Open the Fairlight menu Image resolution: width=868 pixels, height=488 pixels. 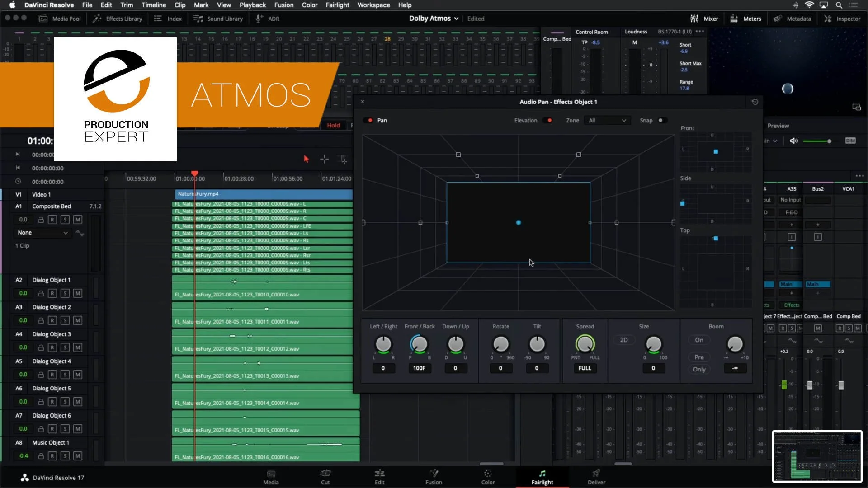(x=337, y=5)
